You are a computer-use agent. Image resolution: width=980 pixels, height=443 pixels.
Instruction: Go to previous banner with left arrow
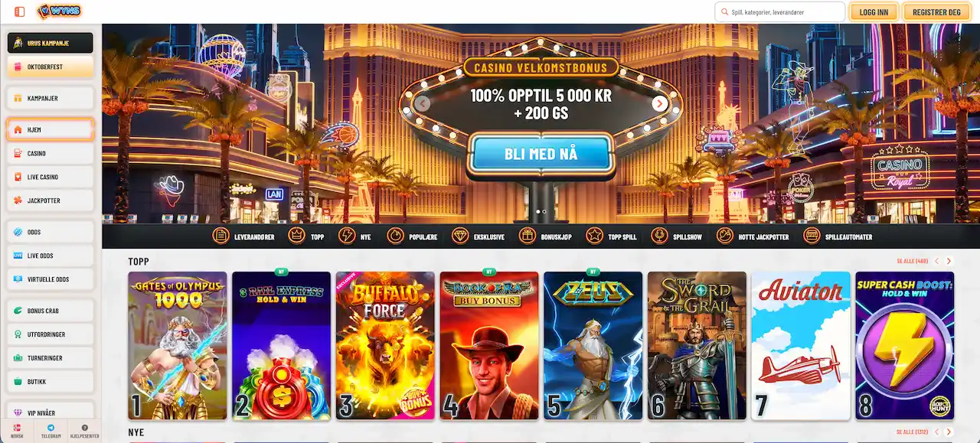(422, 103)
